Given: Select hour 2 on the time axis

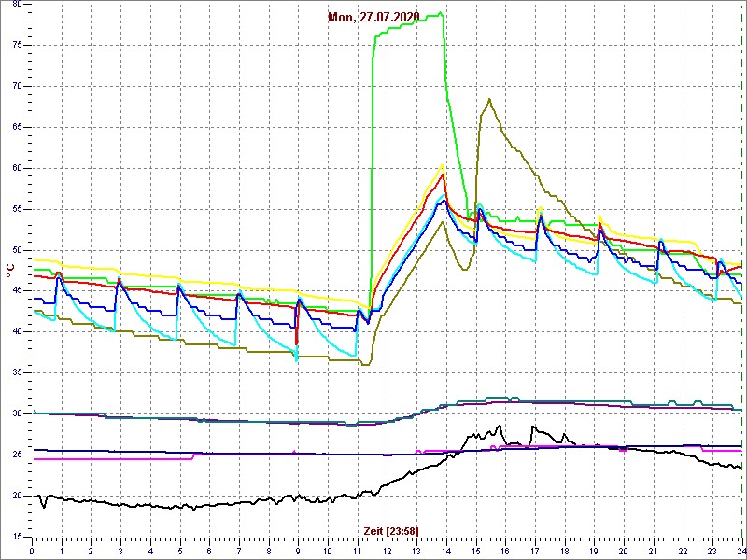Looking at the screenshot, I should [x=91, y=550].
